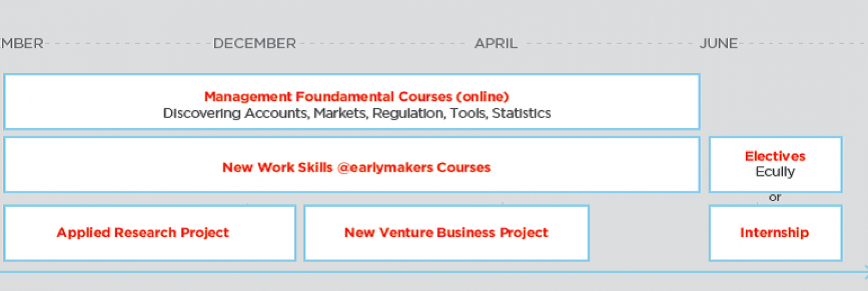Select the Electives heading

(x=775, y=156)
